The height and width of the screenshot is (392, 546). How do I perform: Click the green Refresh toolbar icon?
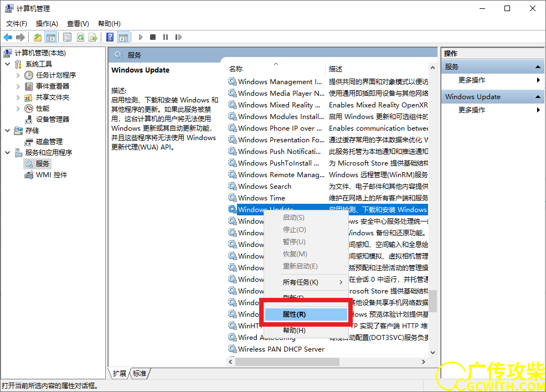[80, 37]
